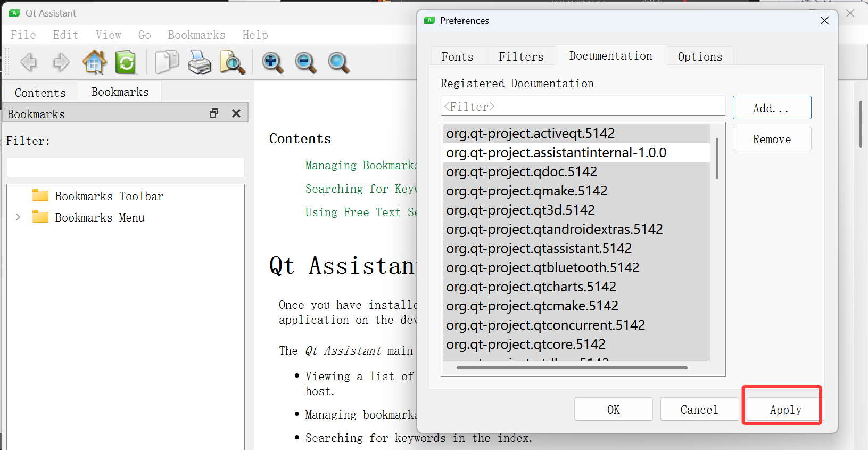Click the Find in text icon
Screen dimensions: 868x450
(x=233, y=62)
